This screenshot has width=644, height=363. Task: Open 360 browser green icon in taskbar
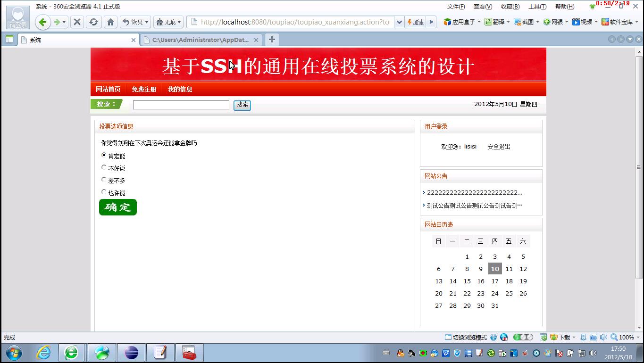72,353
